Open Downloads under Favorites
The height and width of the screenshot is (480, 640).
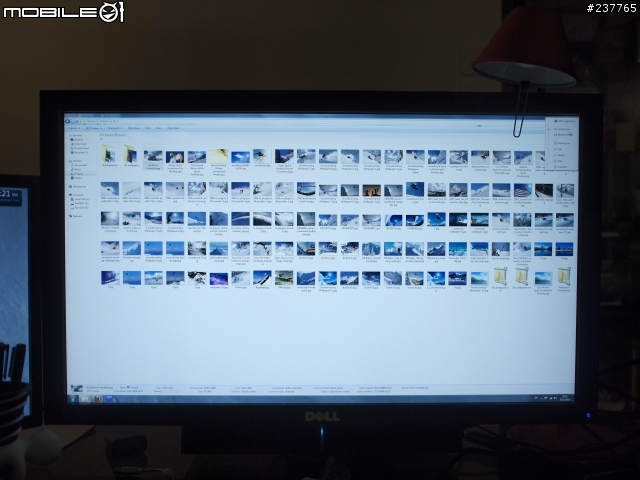point(78,144)
